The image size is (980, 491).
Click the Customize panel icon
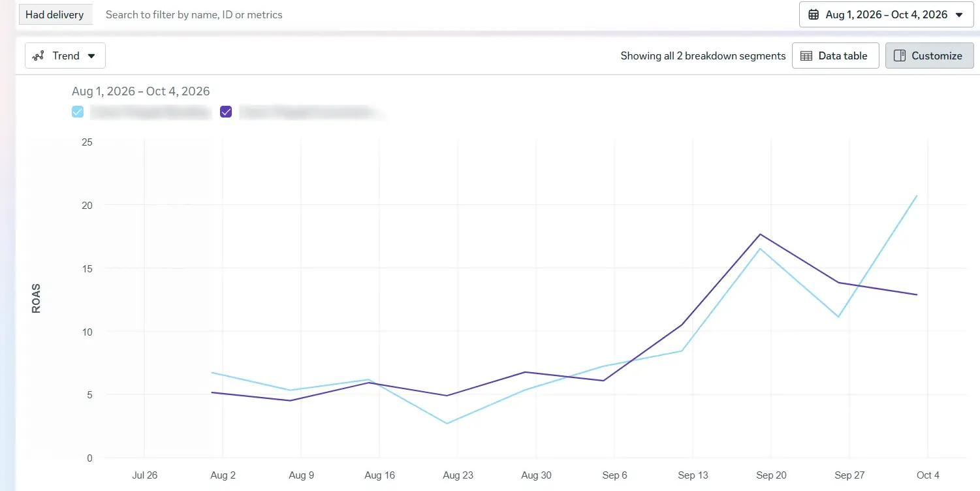(899, 56)
